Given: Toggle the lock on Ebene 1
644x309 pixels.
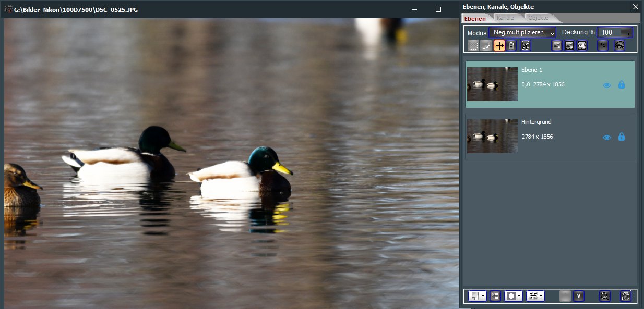Looking at the screenshot, I should (621, 84).
